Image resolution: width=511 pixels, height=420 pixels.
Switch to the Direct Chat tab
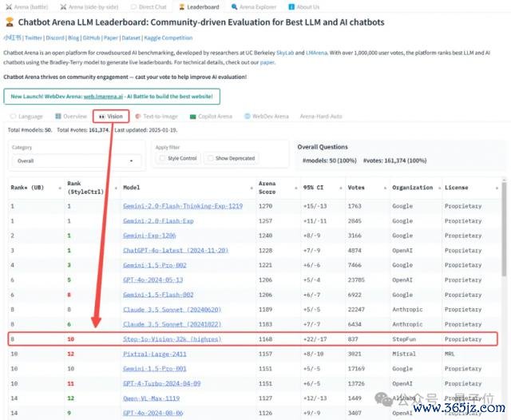pos(149,7)
